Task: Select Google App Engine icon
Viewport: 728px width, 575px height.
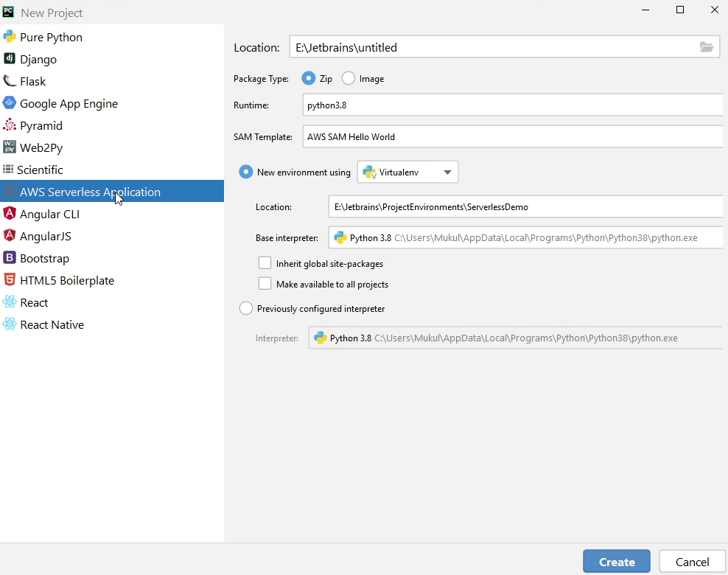Action: tap(10, 103)
